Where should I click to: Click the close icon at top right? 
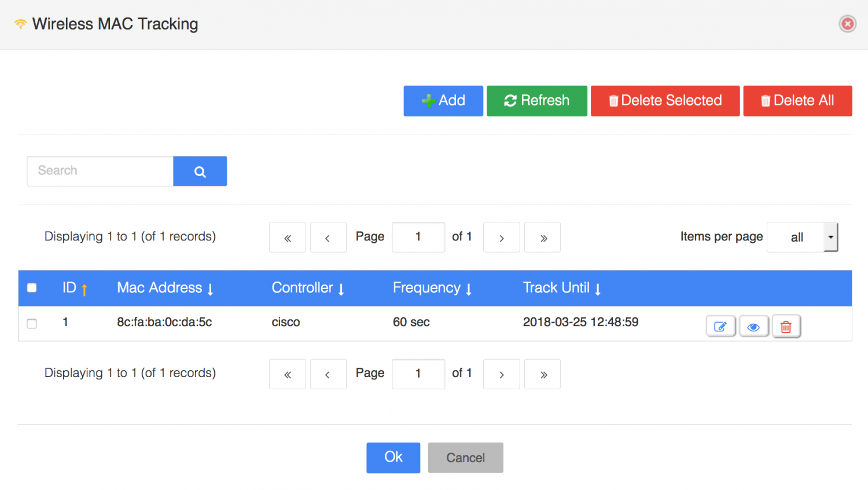coord(847,24)
